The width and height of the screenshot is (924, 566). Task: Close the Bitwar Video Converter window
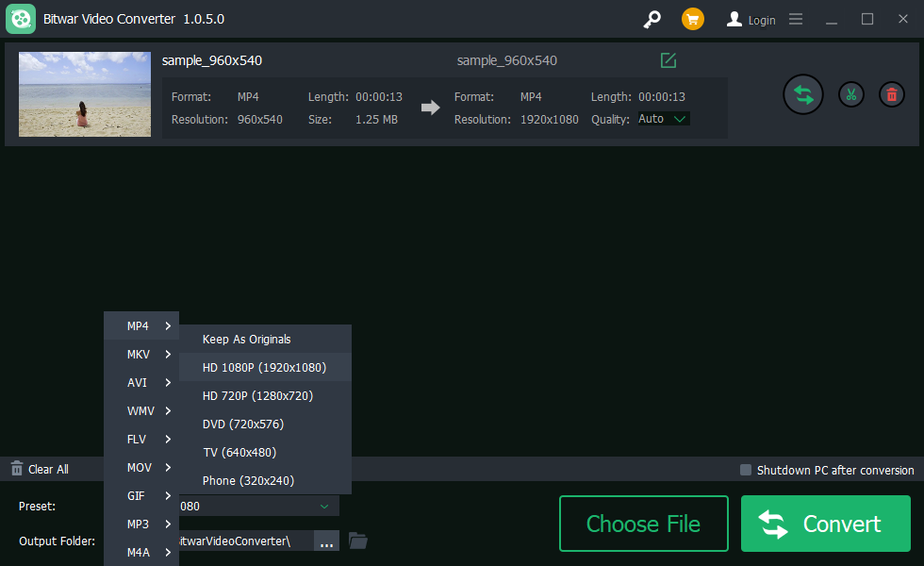tap(903, 20)
